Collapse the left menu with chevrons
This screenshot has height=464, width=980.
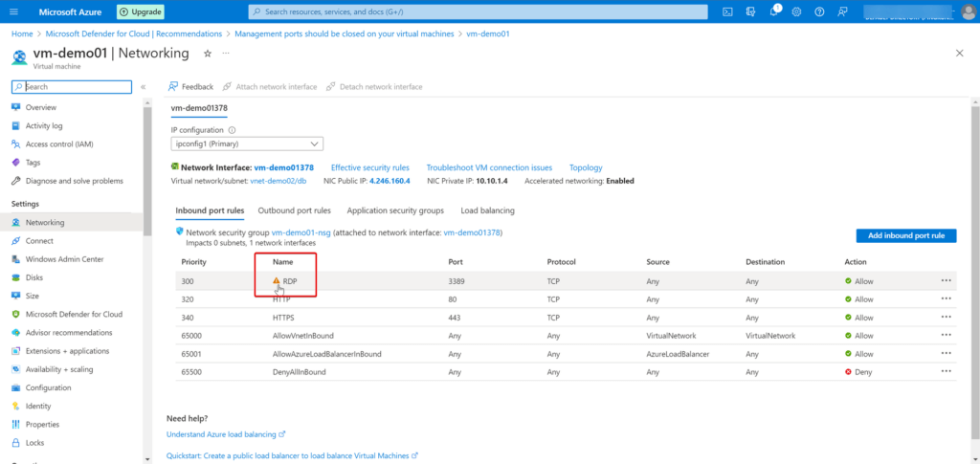pos(144,87)
